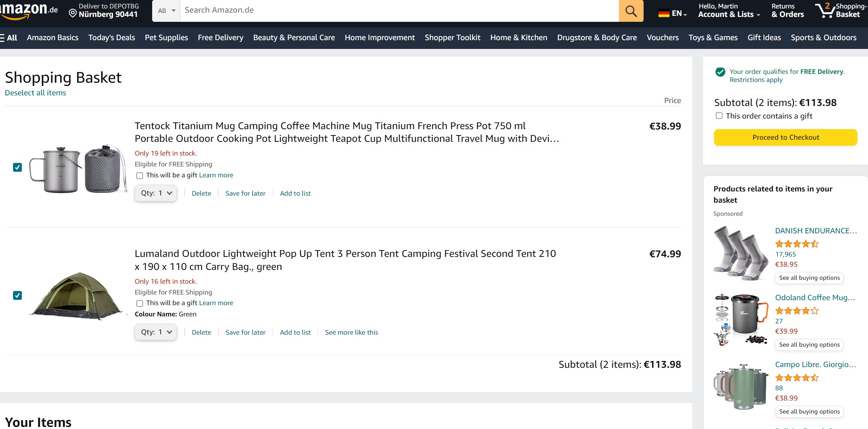Open Free Delivery nav item
This screenshot has height=429, width=868.
221,38
